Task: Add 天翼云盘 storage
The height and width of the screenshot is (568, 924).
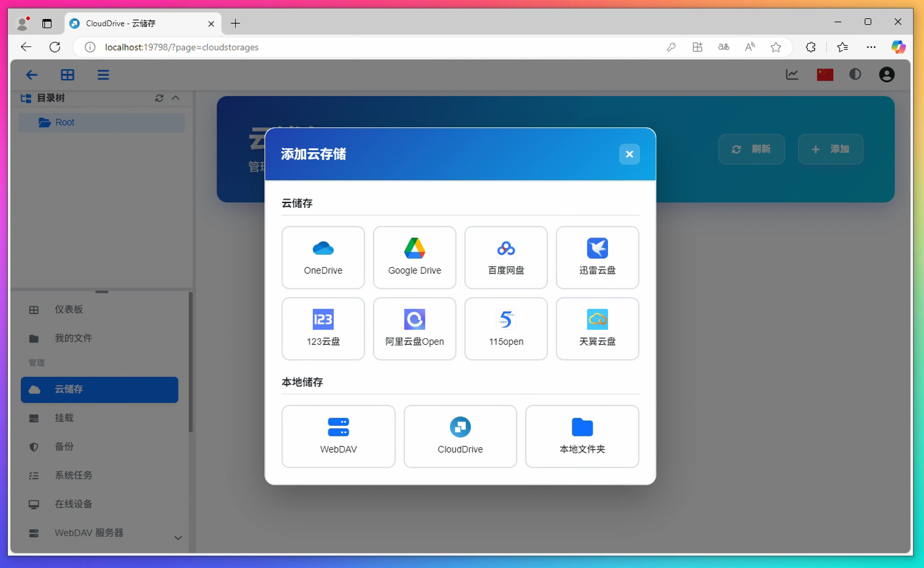Action: [x=597, y=329]
